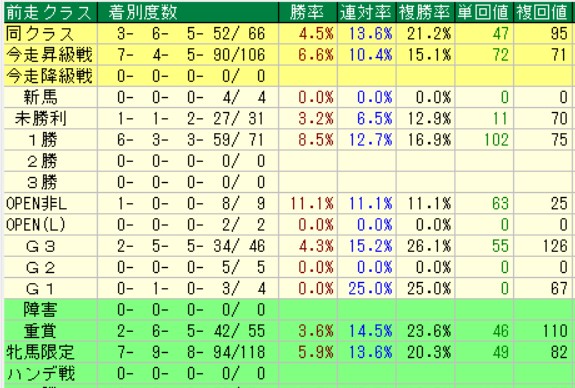Select the 同クラス row label

click(40, 34)
